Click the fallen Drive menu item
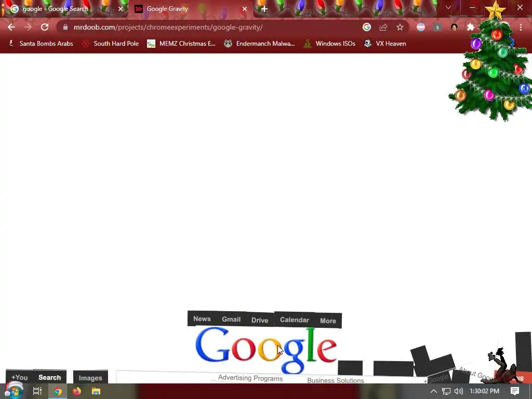The height and width of the screenshot is (399, 532). coord(260,320)
